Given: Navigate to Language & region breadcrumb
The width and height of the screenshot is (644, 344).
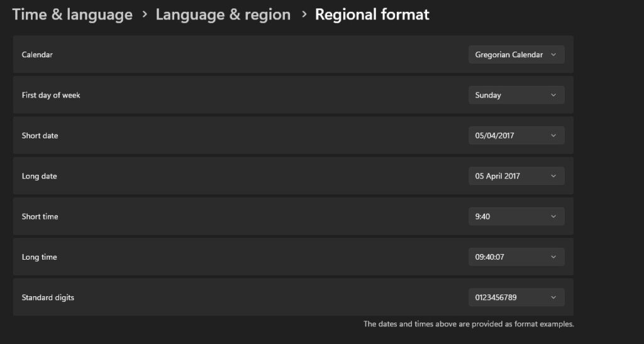Looking at the screenshot, I should coord(223,14).
